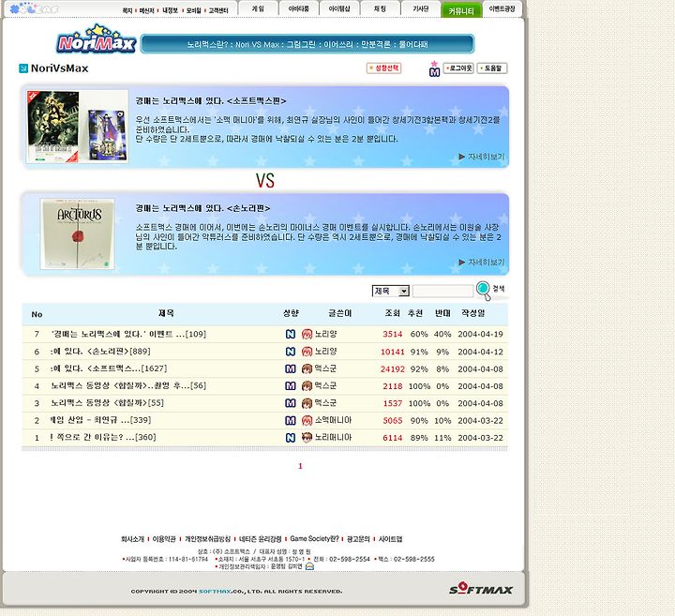Click the search keyword input box
Screen dimensions: 675x616
click(x=442, y=291)
